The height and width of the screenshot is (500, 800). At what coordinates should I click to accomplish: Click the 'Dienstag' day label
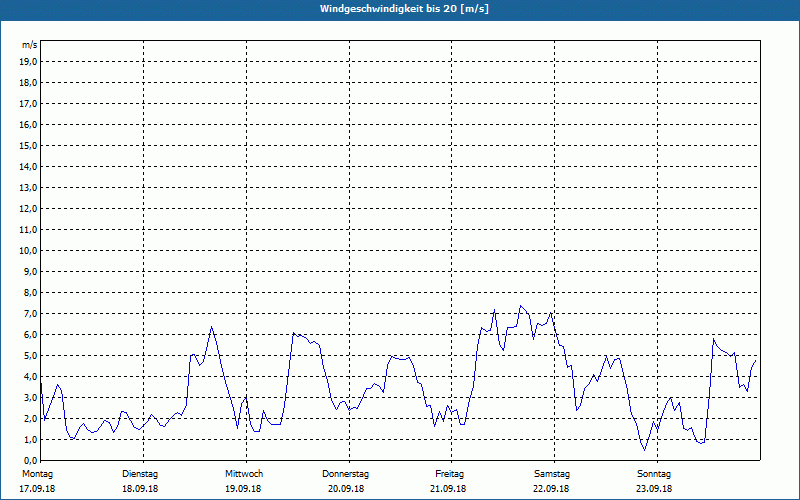(140, 474)
